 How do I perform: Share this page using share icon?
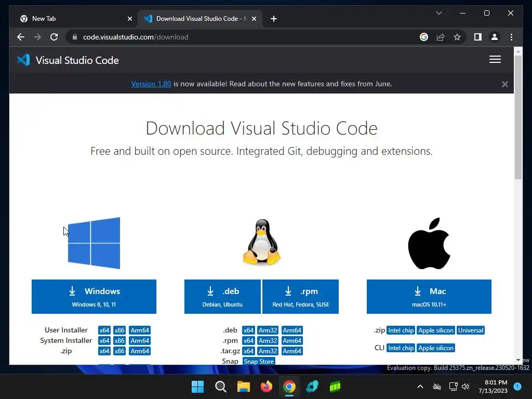click(441, 37)
